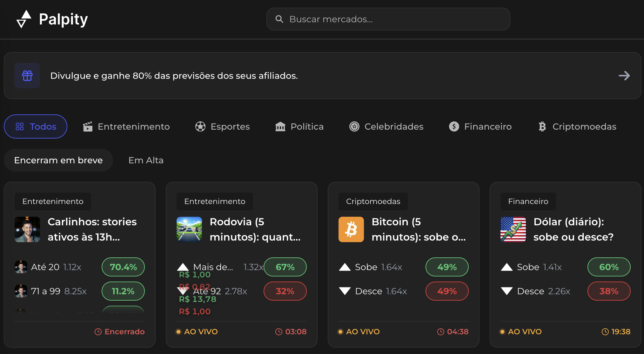The height and width of the screenshot is (354, 644).
Task: Click the dollar icon next to Financeiro
Action: pyautogui.click(x=454, y=126)
